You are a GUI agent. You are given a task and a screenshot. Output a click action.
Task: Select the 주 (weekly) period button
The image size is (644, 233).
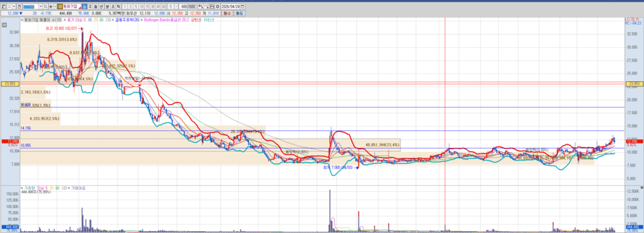coord(90,6)
